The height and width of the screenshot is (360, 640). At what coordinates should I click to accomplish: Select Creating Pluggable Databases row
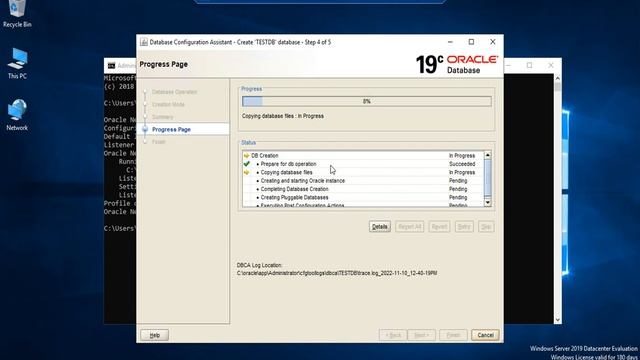(363, 197)
